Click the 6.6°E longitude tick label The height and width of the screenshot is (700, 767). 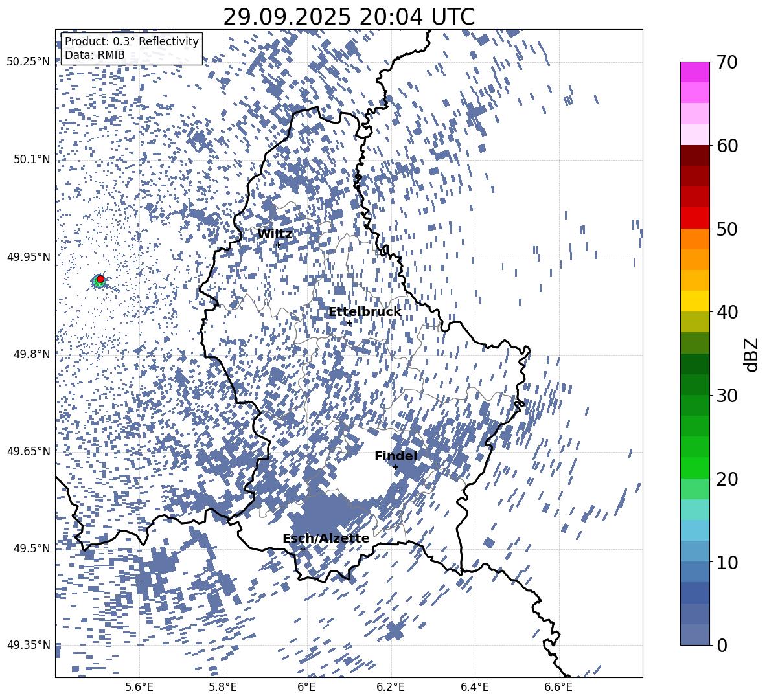point(558,687)
